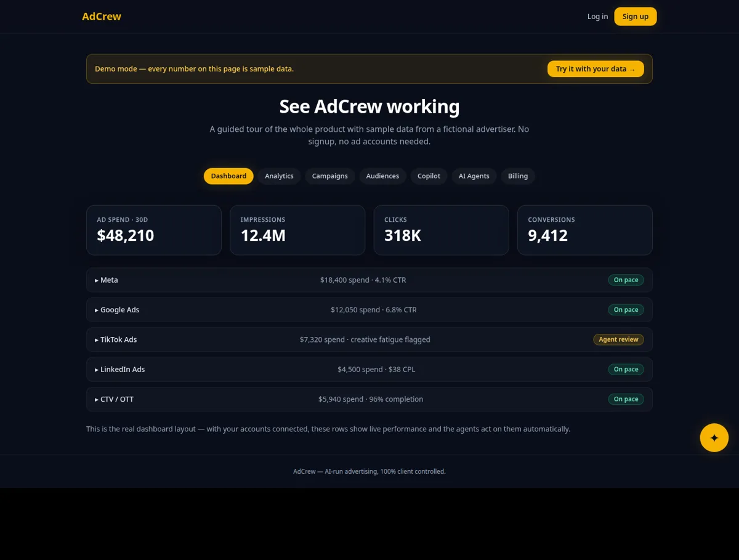The height and width of the screenshot is (560, 739).
Task: Click the On pace badge for Google Ads
Action: 626,310
